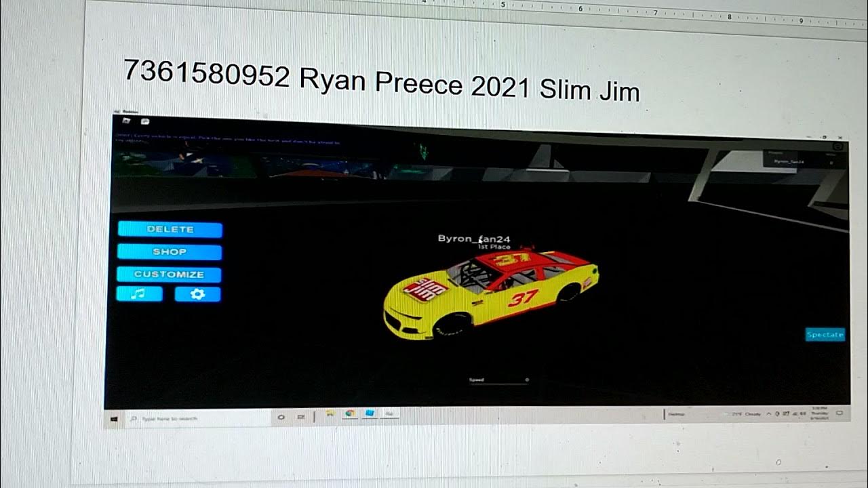868x488 pixels.
Task: Click the document heading Ryan Preece text
Action: [380, 82]
